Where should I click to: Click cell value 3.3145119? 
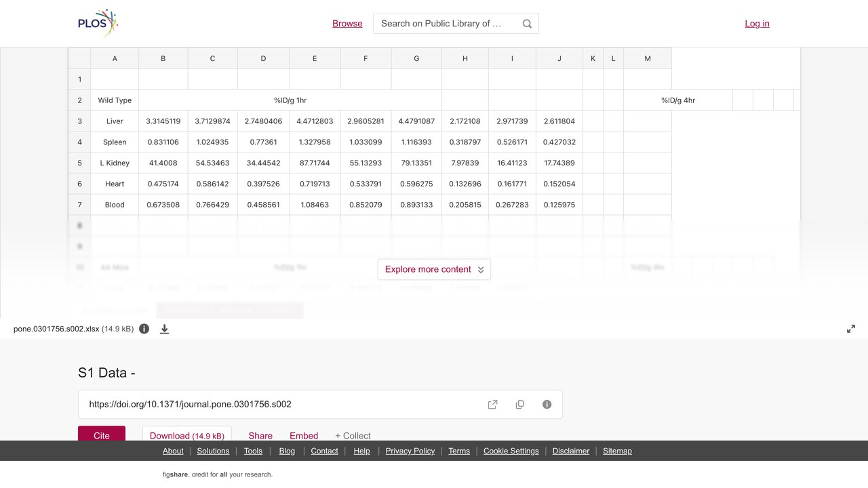tap(163, 121)
